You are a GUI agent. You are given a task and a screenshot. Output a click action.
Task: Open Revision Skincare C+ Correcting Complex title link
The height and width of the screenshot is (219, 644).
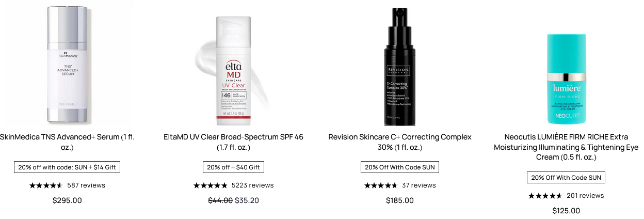(399, 142)
